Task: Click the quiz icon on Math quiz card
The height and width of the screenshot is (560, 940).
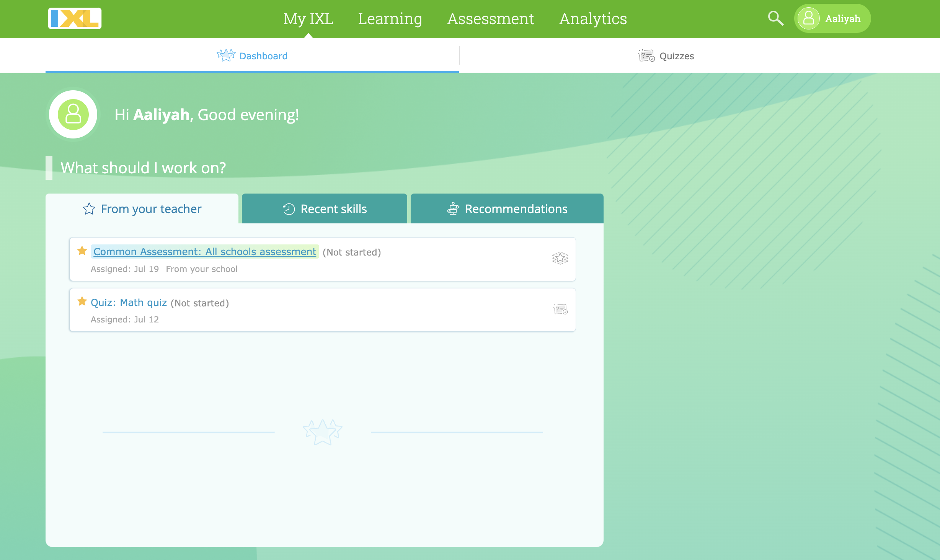Action: click(x=560, y=309)
